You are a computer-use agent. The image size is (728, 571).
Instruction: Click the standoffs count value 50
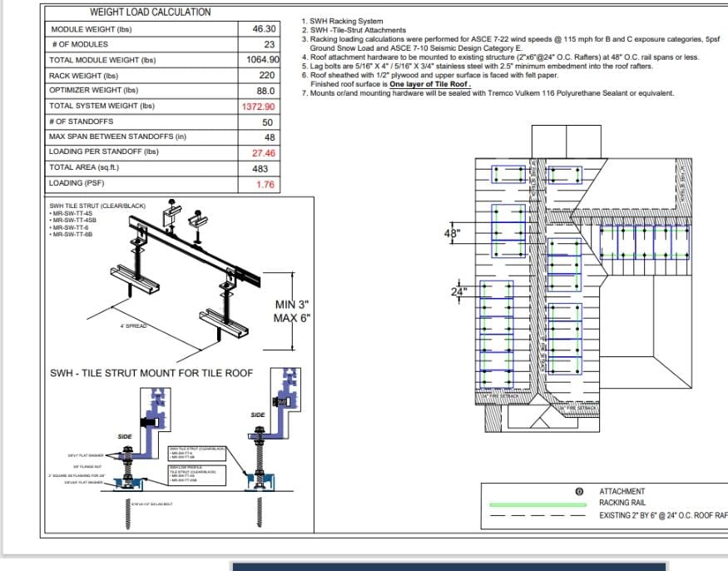[x=267, y=122]
